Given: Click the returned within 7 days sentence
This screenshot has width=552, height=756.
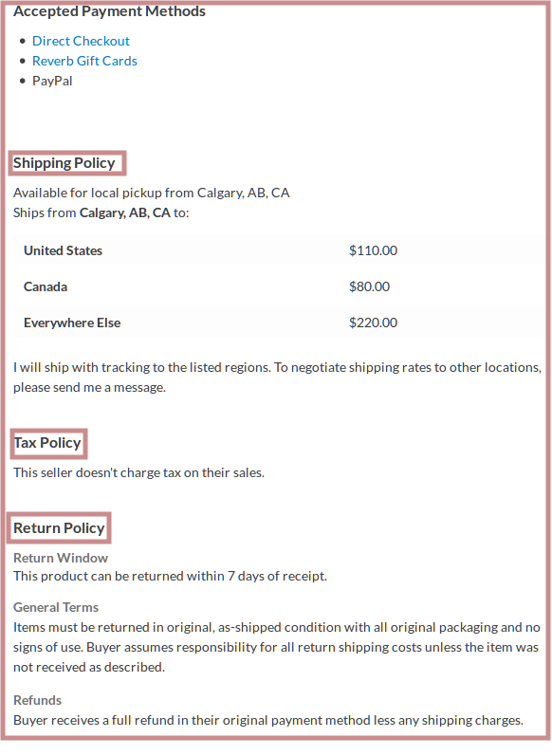Looking at the screenshot, I should pos(170,576).
